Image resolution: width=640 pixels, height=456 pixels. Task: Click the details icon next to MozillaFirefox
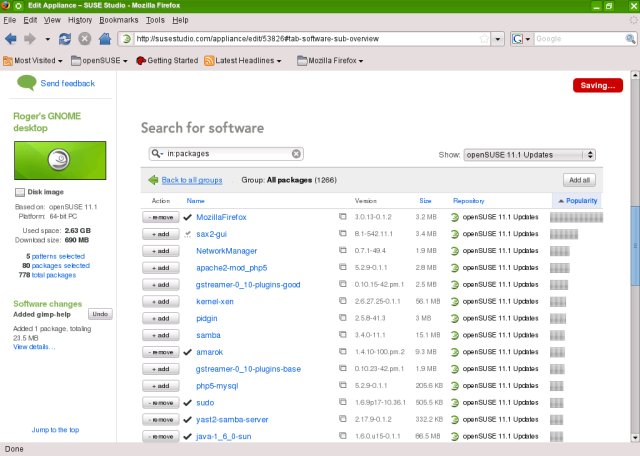coord(342,217)
